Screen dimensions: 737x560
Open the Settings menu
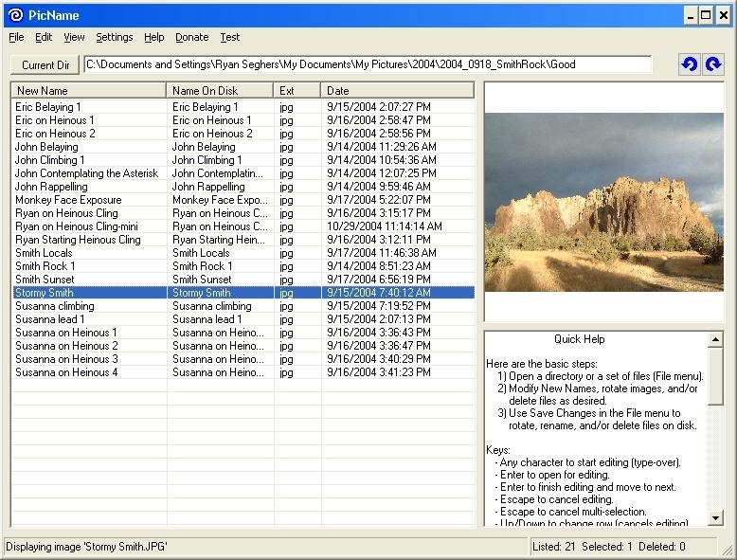pos(115,37)
